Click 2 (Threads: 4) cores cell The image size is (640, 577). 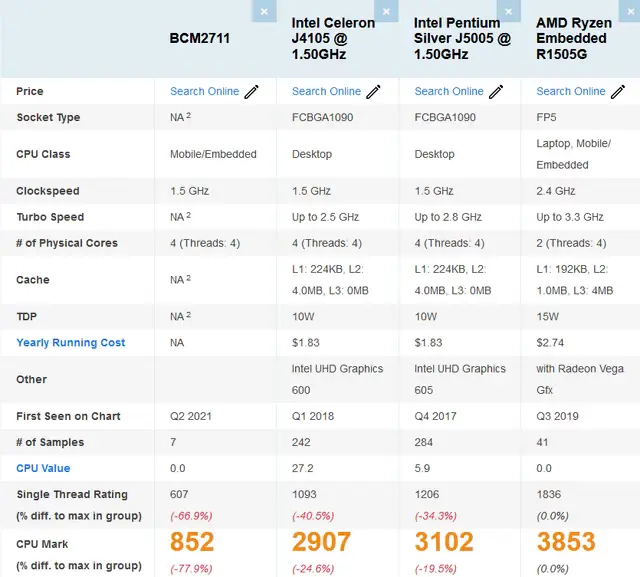pyautogui.click(x=571, y=243)
